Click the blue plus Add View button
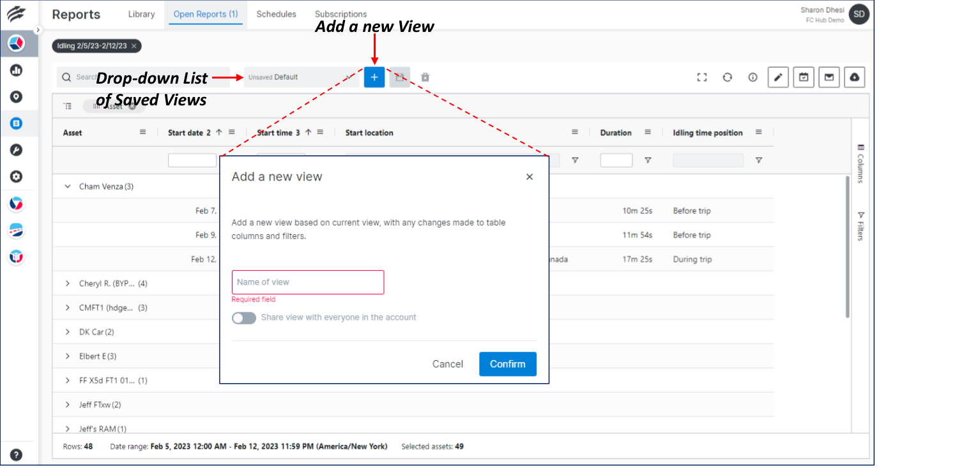This screenshot has height=468, width=980. (374, 77)
